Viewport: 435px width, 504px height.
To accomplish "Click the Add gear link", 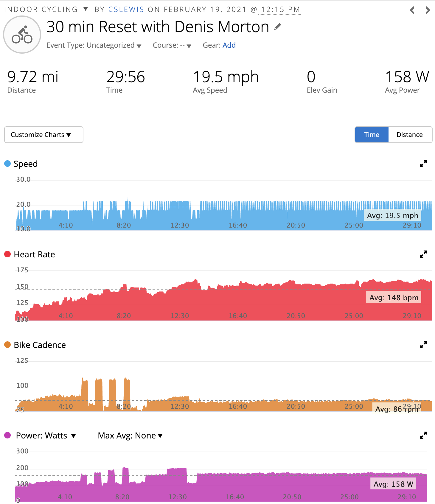I will 229,45.
